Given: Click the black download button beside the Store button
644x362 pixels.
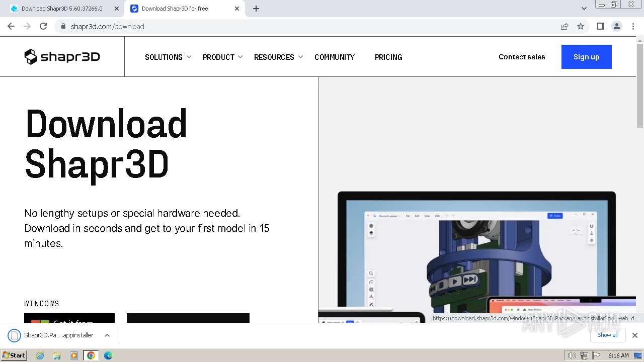Looking at the screenshot, I should [x=188, y=318].
